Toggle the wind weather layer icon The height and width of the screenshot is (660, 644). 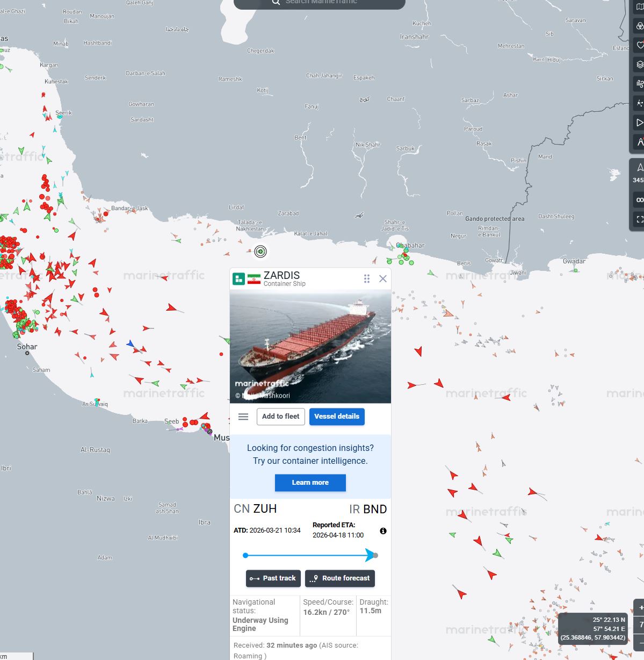click(640, 84)
